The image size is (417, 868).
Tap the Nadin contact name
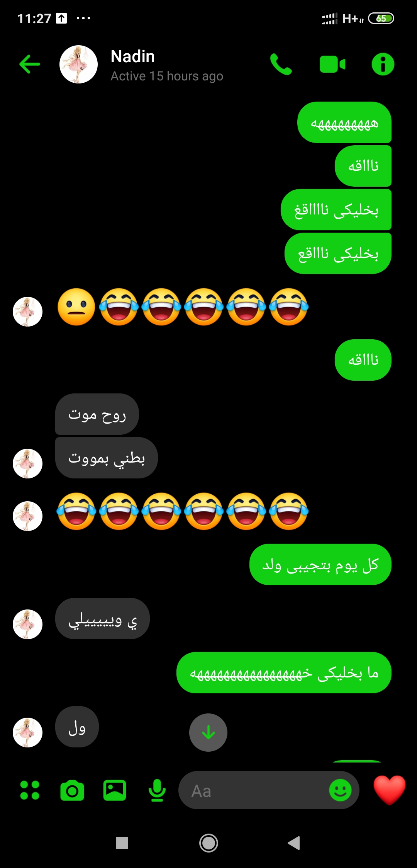[133, 56]
